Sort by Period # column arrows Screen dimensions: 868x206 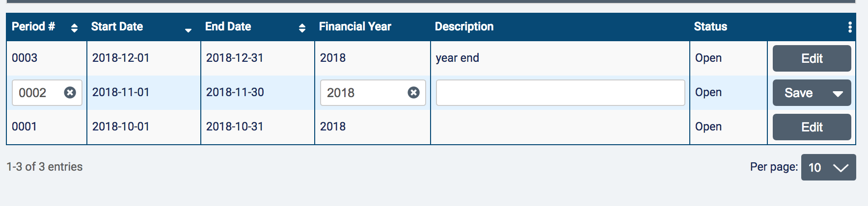point(74,28)
